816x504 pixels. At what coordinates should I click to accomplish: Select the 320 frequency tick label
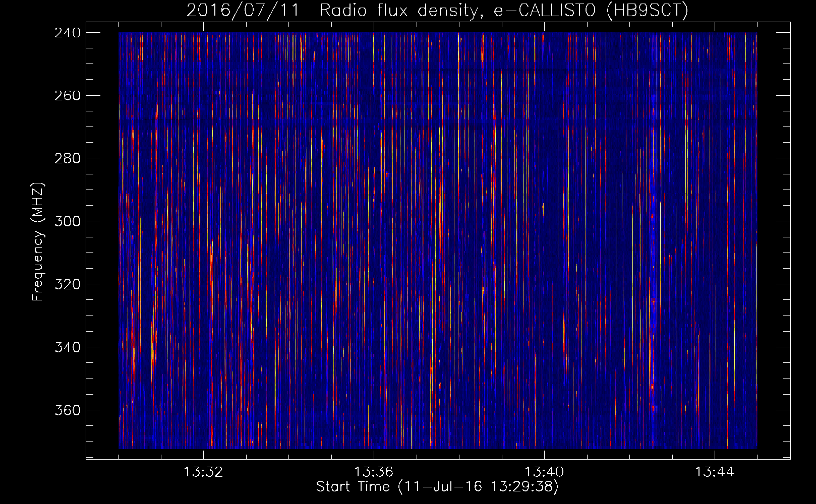coord(68,284)
